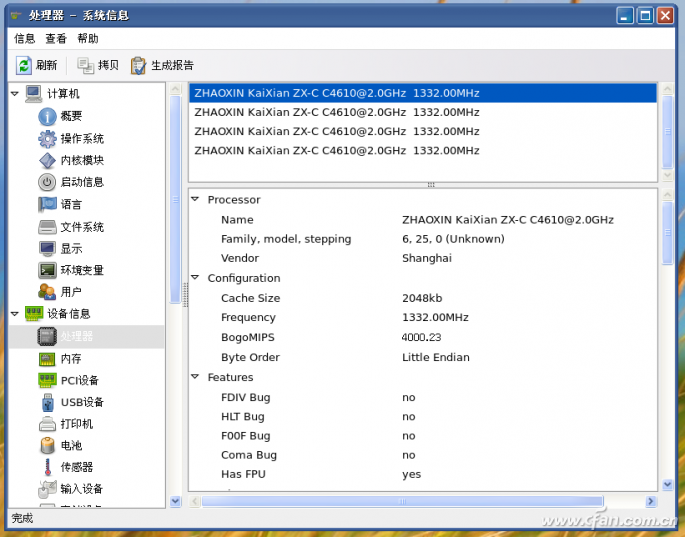Click the FDIV Bug row
This screenshot has width=685, height=537.
tap(423, 398)
